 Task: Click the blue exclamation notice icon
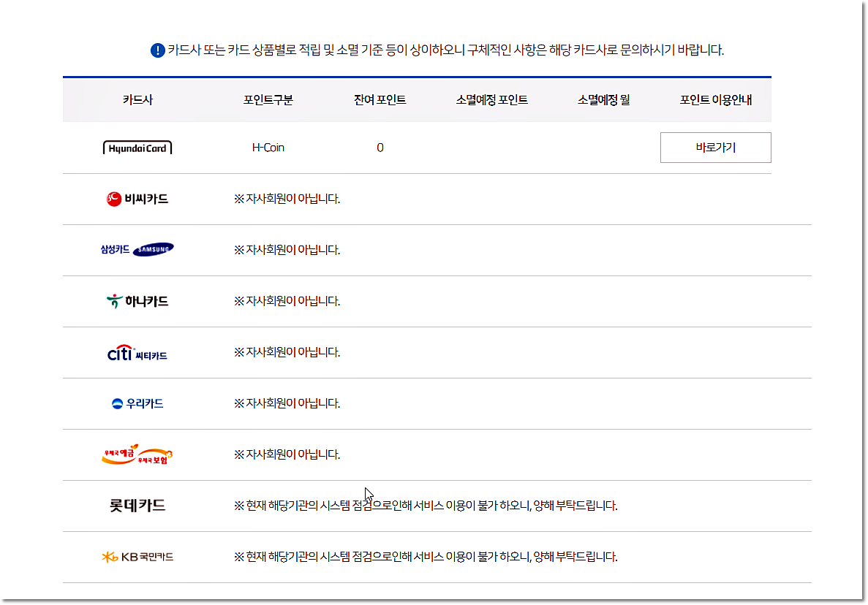coord(158,50)
